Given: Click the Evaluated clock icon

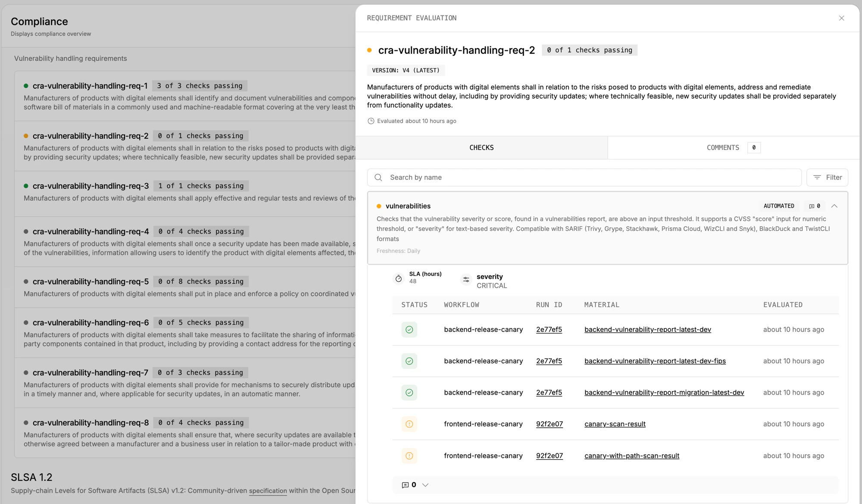Looking at the screenshot, I should 371,121.
